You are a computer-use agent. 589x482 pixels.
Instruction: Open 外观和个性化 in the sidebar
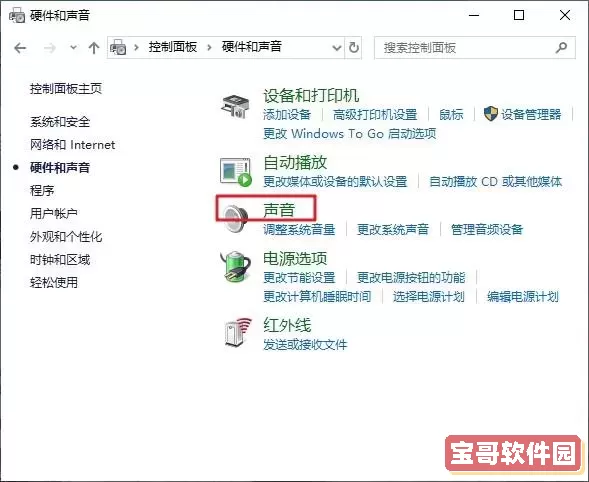pyautogui.click(x=66, y=237)
